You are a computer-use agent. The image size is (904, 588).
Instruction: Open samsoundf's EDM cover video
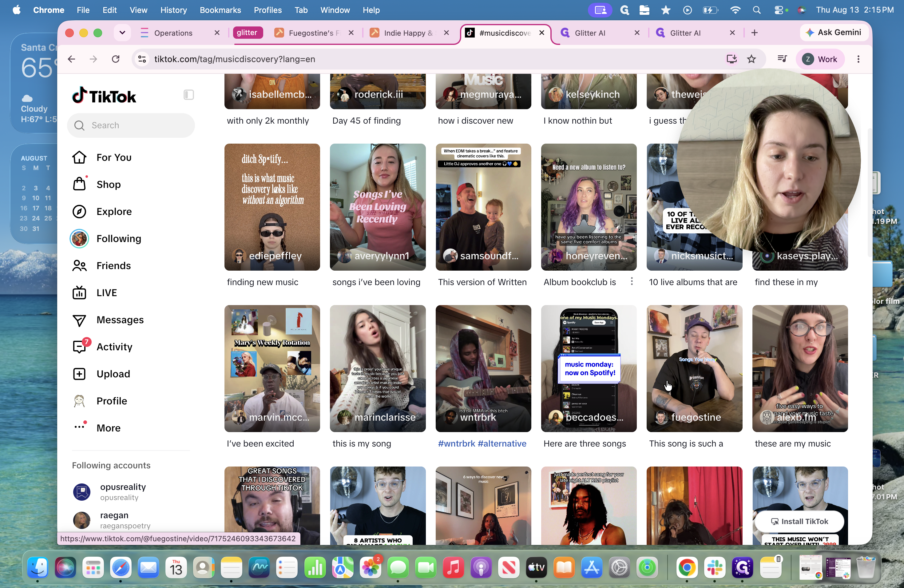coord(483,207)
